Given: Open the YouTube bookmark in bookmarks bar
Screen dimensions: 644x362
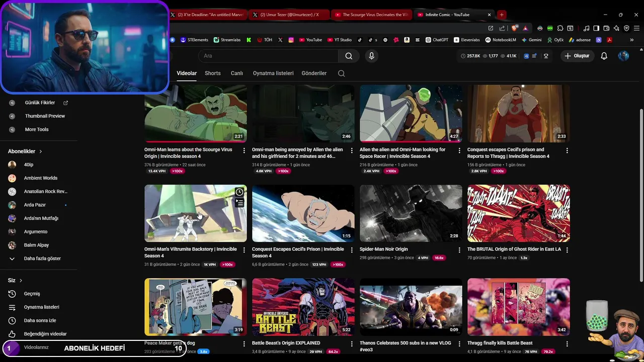Looking at the screenshot, I should point(310,40).
